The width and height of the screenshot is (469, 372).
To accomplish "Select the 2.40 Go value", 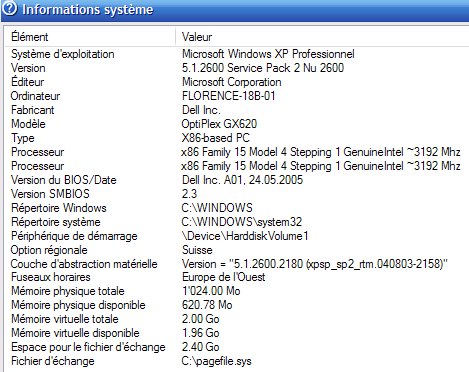I will [201, 347].
